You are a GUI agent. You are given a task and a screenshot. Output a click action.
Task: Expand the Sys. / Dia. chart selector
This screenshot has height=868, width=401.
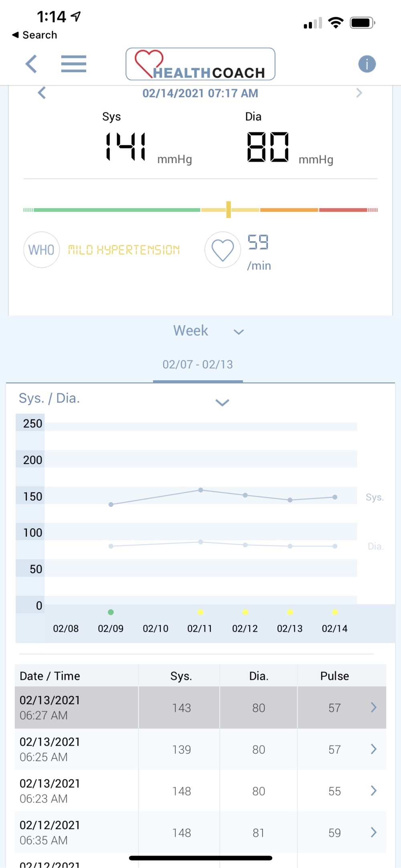(222, 402)
